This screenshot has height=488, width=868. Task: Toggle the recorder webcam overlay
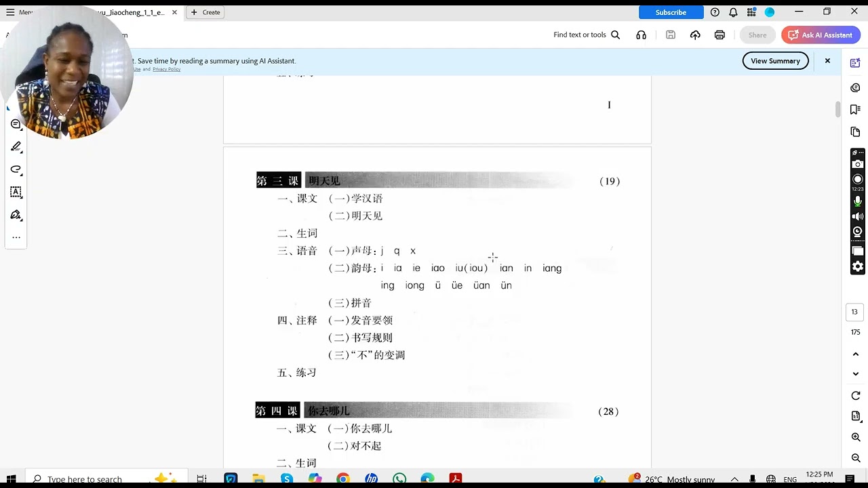858,232
